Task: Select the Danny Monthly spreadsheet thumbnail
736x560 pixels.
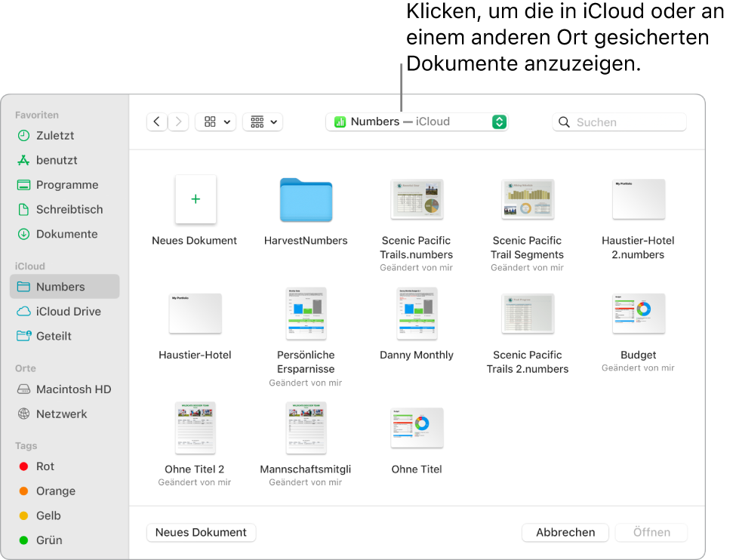Action: pos(417,313)
